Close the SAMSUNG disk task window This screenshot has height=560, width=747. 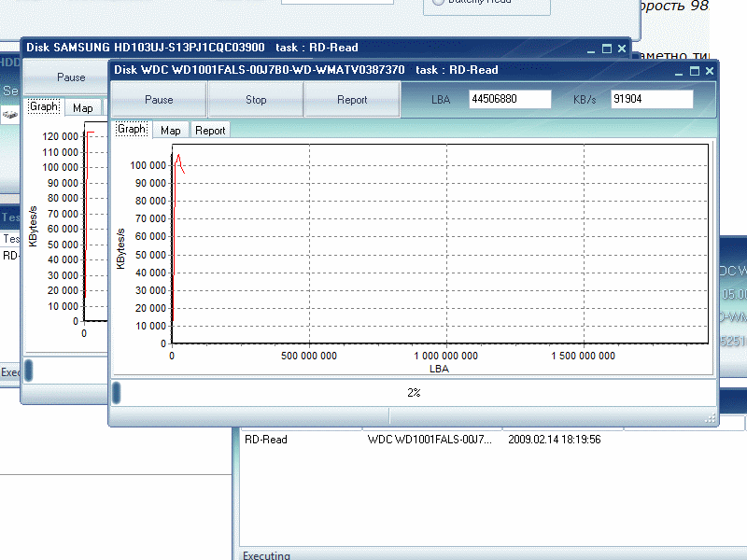coord(623,48)
